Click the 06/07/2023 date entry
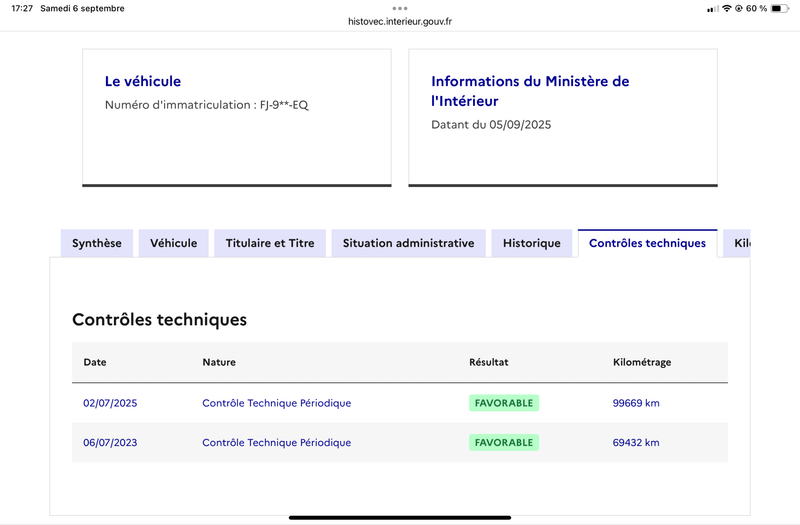This screenshot has height=525, width=800. 110,443
